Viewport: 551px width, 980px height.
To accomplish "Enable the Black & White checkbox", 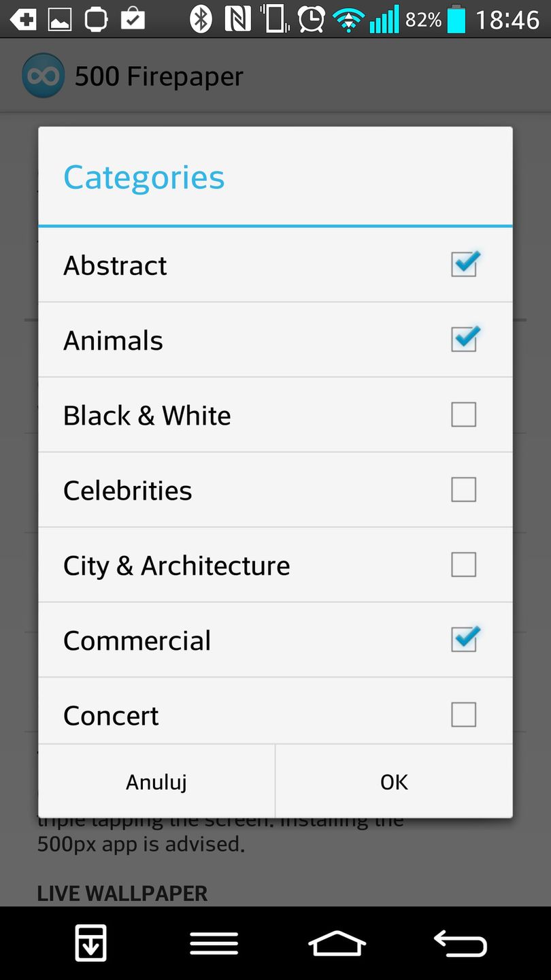I will [464, 414].
